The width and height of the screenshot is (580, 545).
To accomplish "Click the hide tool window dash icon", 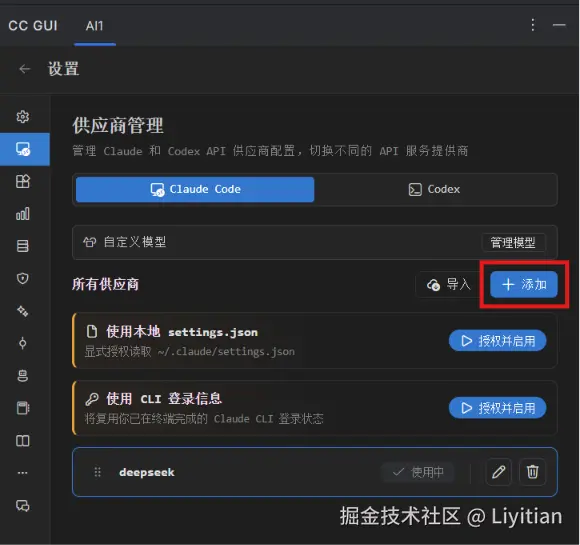I will pos(559,25).
